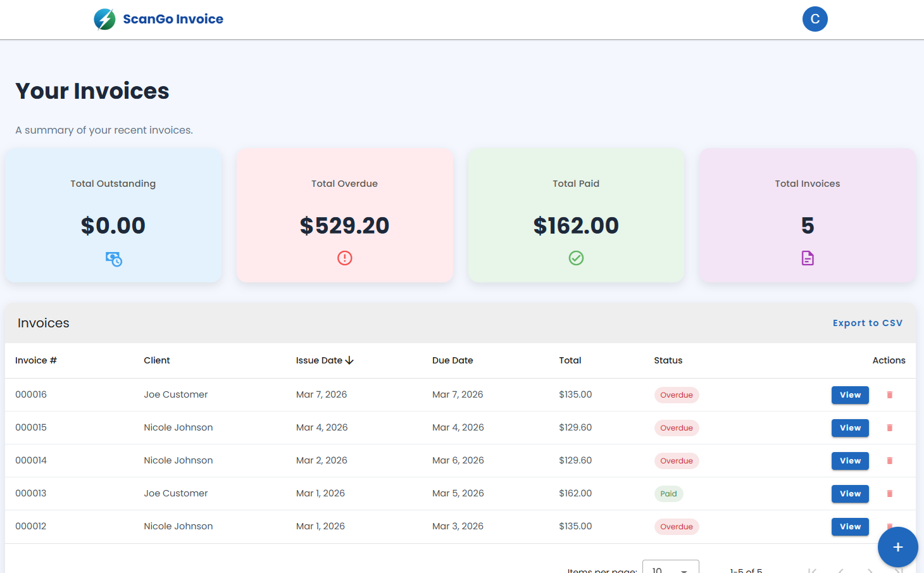Click the Total Paid checkmark icon
The image size is (924, 573).
pyautogui.click(x=576, y=258)
